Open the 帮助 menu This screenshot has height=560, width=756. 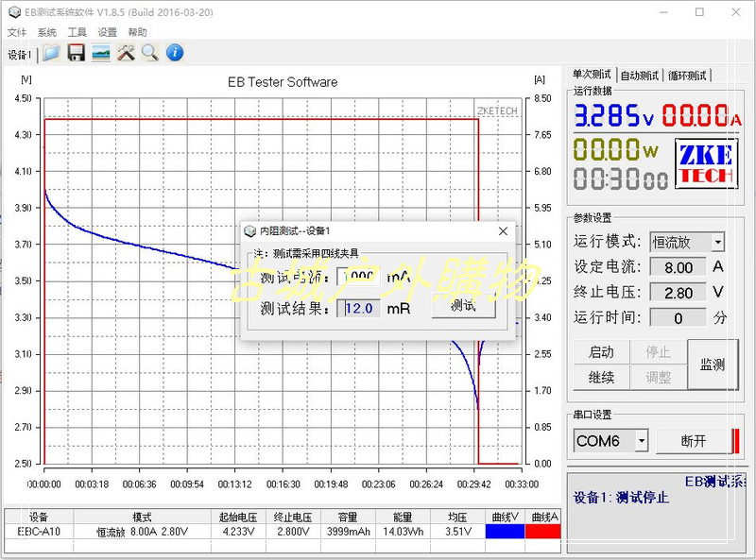tap(137, 32)
